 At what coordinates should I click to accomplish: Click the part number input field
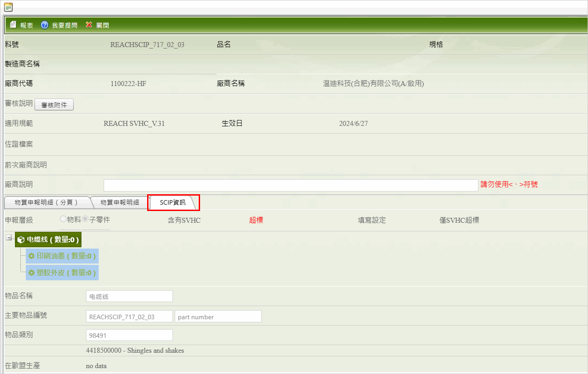(218, 316)
